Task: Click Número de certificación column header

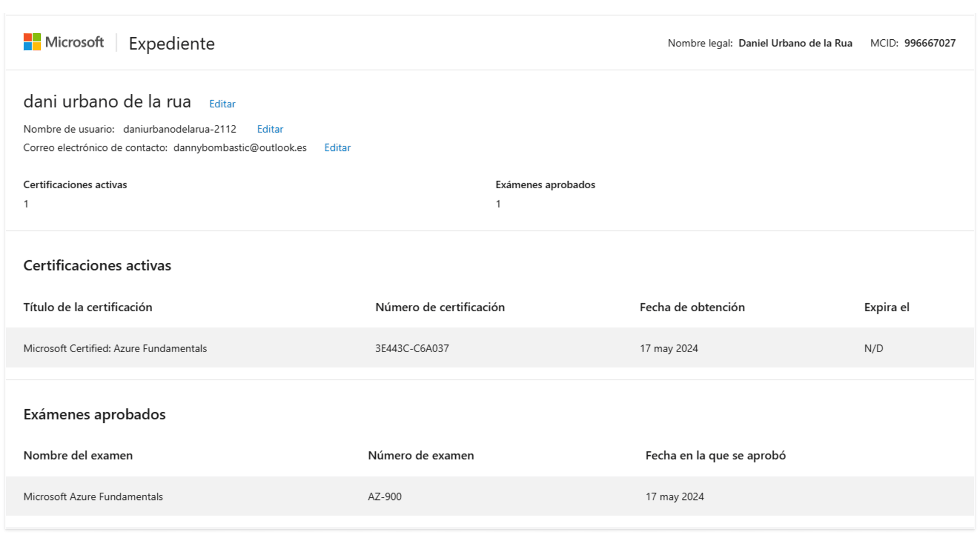Action: (x=440, y=307)
